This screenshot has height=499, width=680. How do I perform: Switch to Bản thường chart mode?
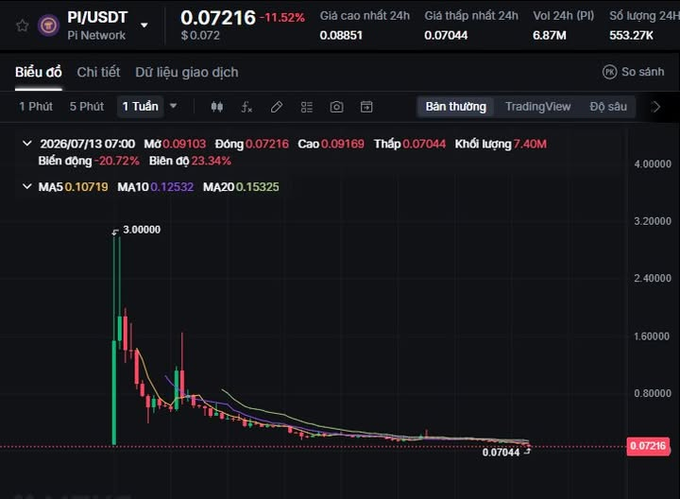(x=456, y=107)
